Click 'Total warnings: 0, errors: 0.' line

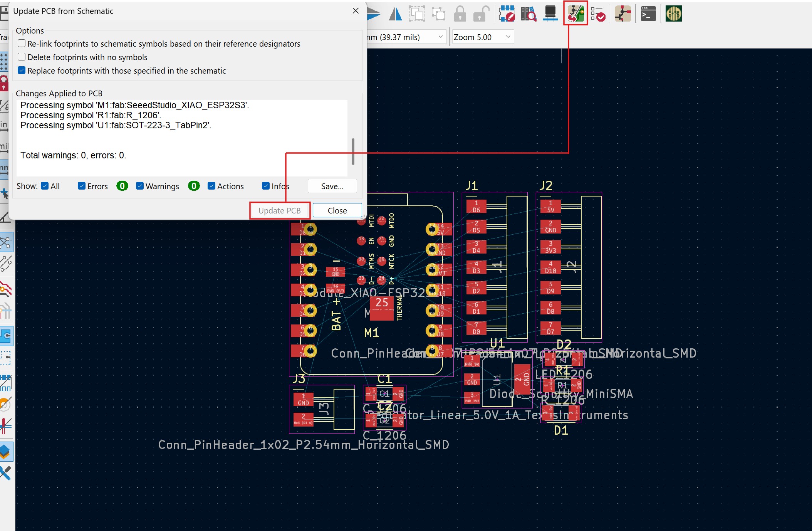tap(73, 155)
